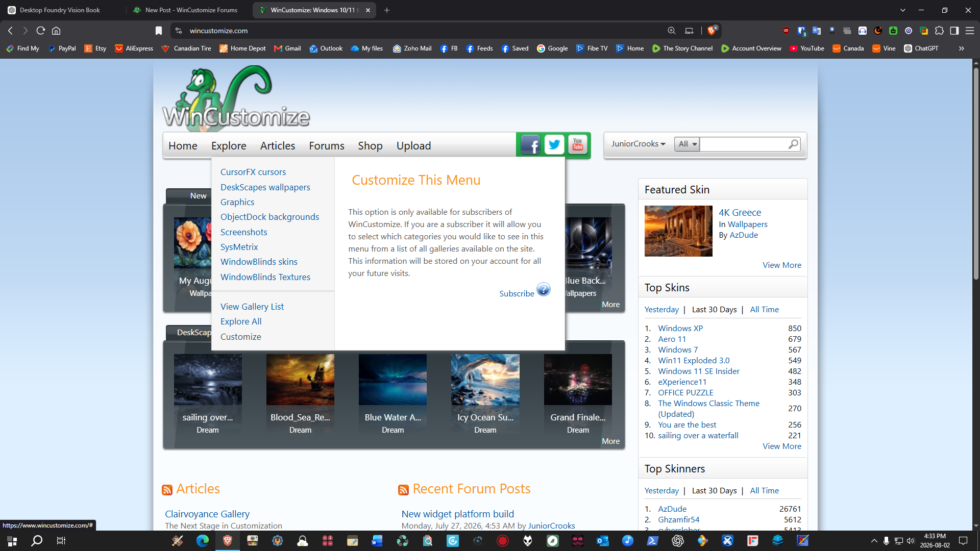
Task: Open the YouTube bookmark
Action: (x=807, y=48)
